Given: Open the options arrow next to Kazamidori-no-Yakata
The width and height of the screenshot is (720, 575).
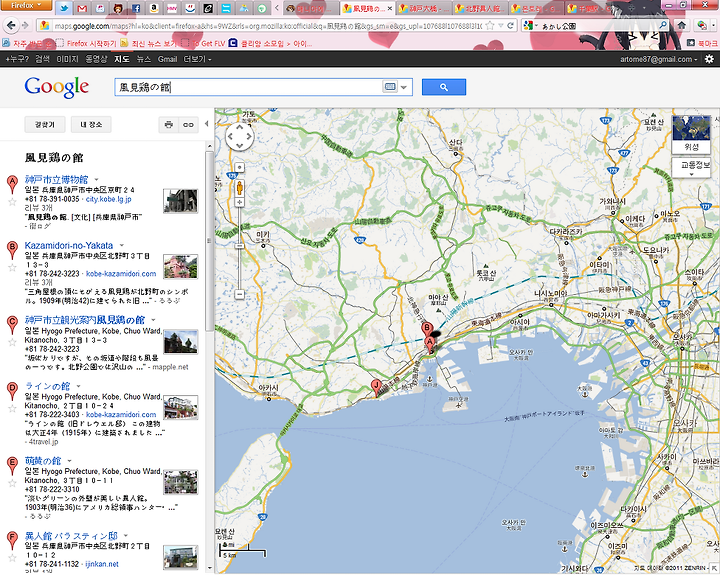Looking at the screenshot, I should [122, 246].
